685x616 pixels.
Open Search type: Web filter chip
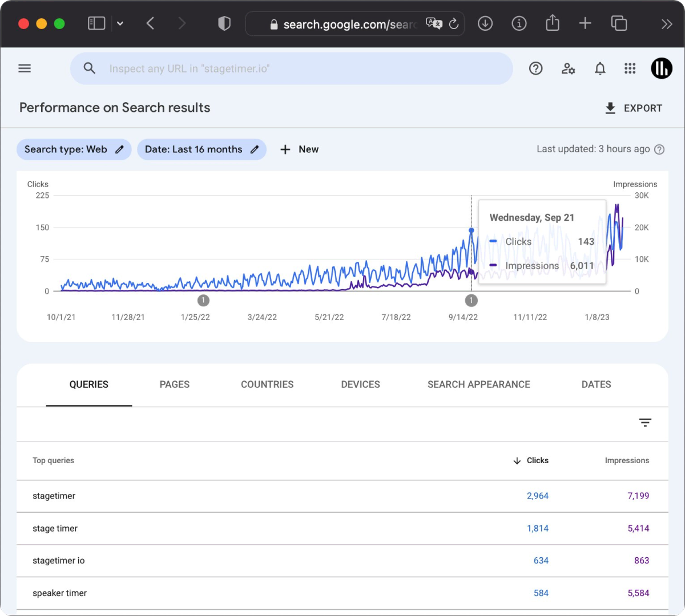(74, 149)
